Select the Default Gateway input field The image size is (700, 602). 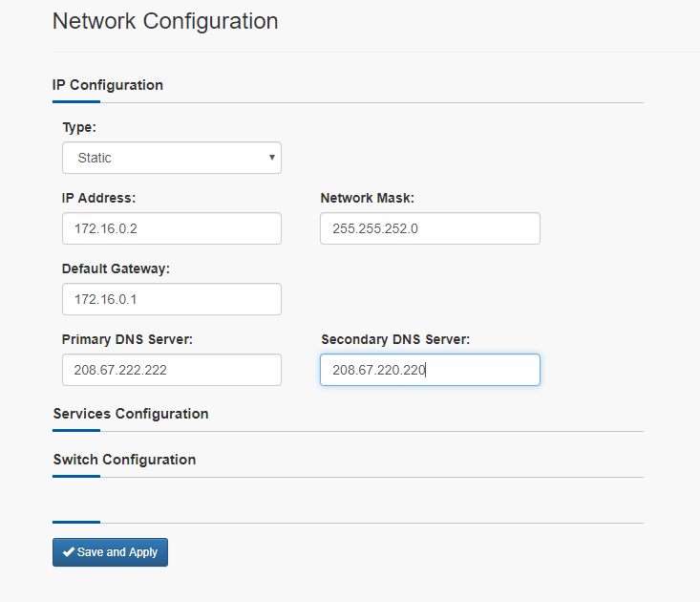(172, 299)
